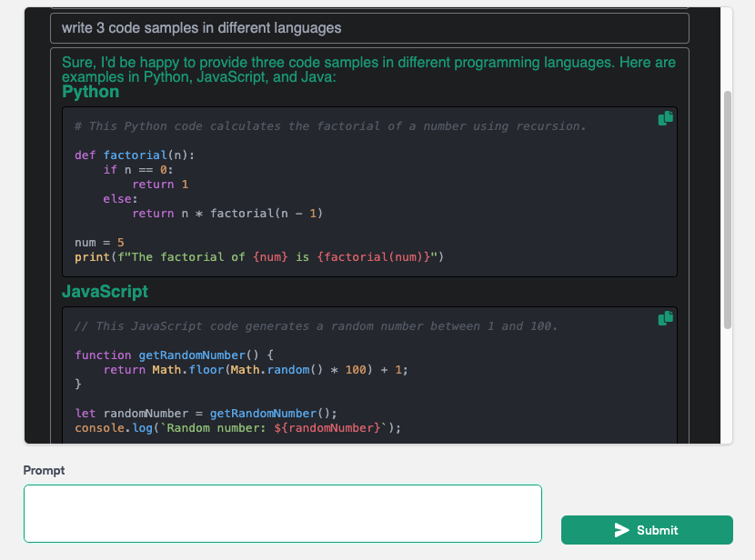Copy the Python code block
Image resolution: width=755 pixels, height=560 pixels.
[665, 118]
